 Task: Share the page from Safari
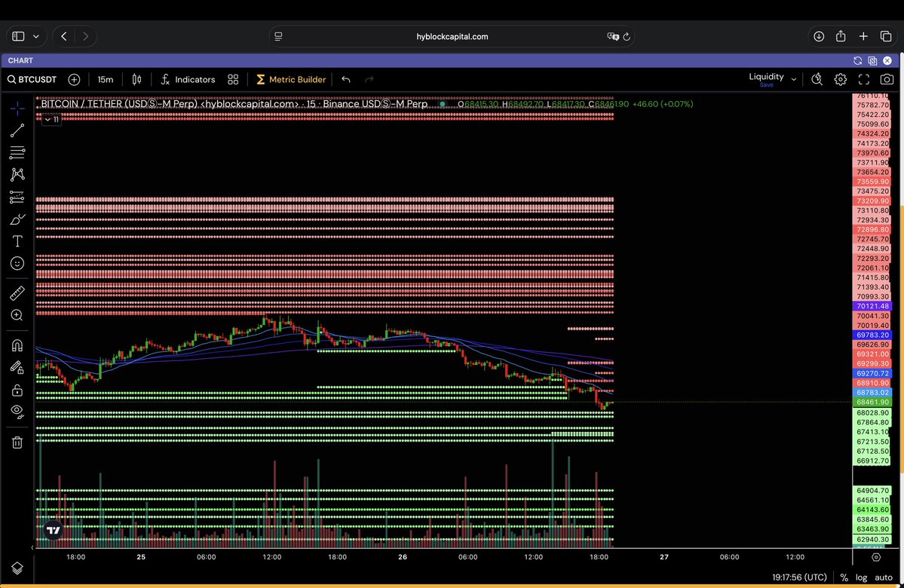point(841,36)
